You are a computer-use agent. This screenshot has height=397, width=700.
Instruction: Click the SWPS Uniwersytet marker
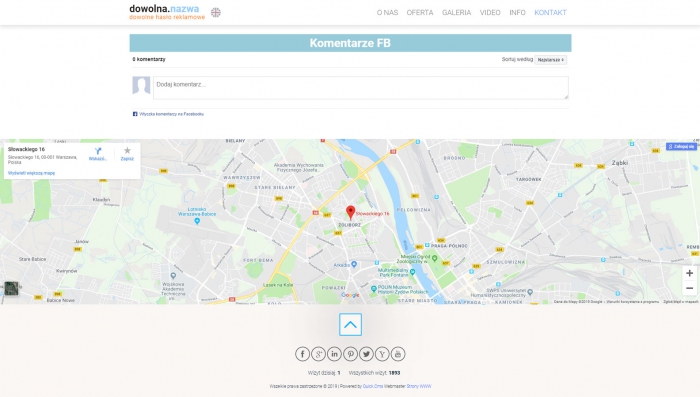[x=530, y=292]
